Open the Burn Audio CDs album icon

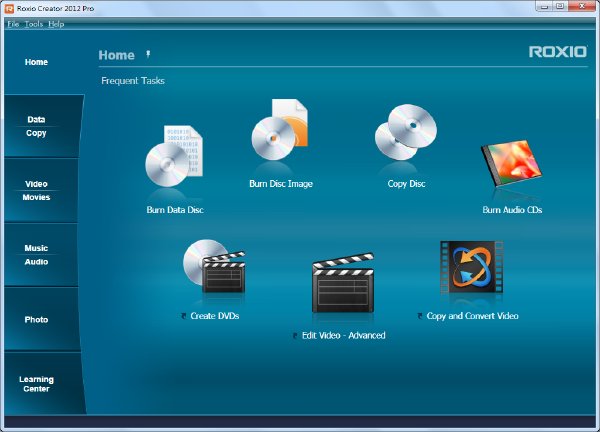coord(512,163)
